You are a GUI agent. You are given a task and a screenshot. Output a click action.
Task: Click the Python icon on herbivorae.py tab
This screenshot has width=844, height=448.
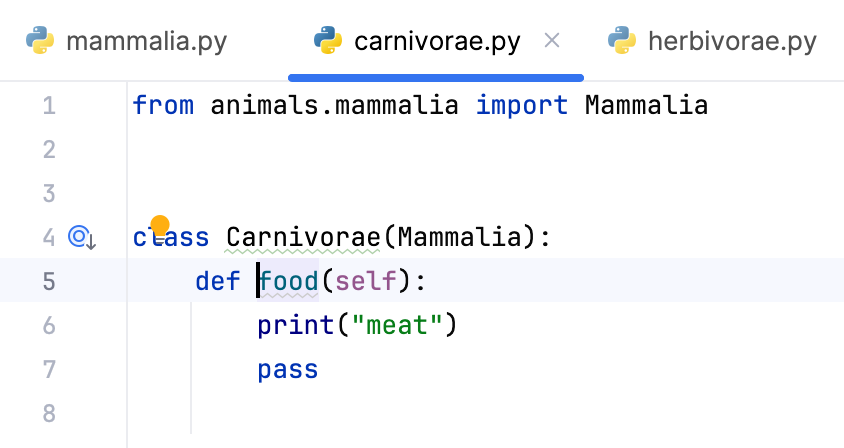[x=622, y=41]
